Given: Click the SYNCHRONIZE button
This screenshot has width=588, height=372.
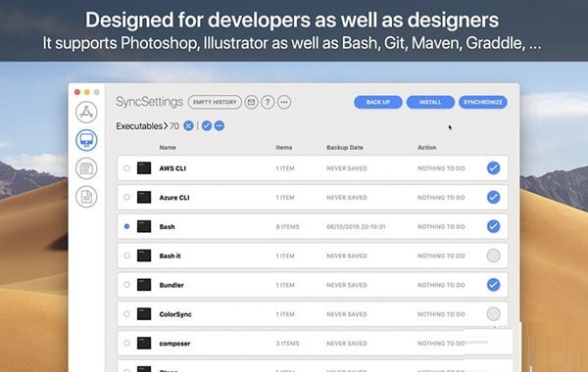Looking at the screenshot, I should pos(483,102).
